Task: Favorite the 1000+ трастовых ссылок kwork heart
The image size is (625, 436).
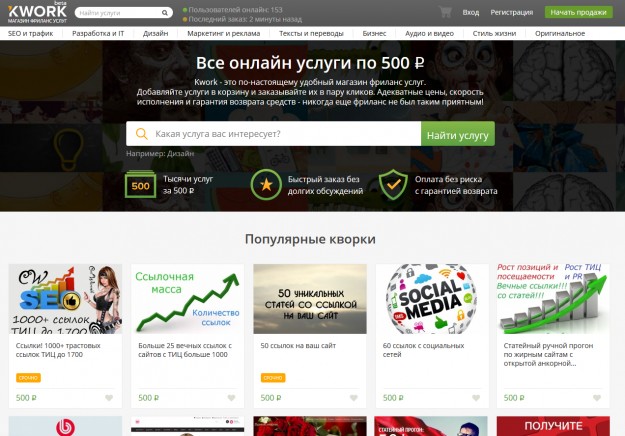Action: tap(109, 398)
